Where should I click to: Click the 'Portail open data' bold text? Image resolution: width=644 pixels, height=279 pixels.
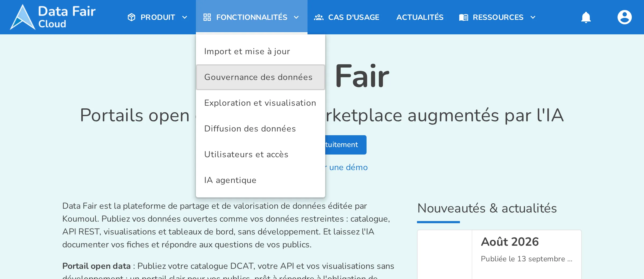pyautogui.click(x=96, y=266)
